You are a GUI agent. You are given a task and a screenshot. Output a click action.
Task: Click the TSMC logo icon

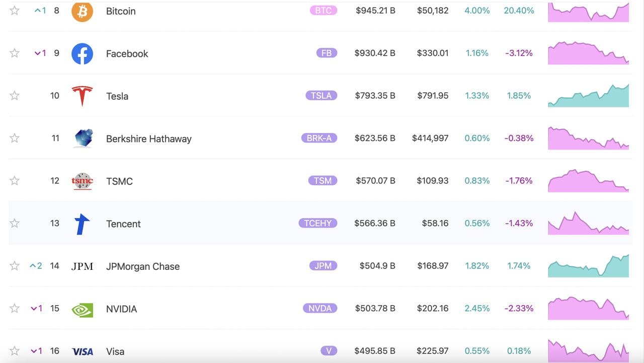point(82,181)
